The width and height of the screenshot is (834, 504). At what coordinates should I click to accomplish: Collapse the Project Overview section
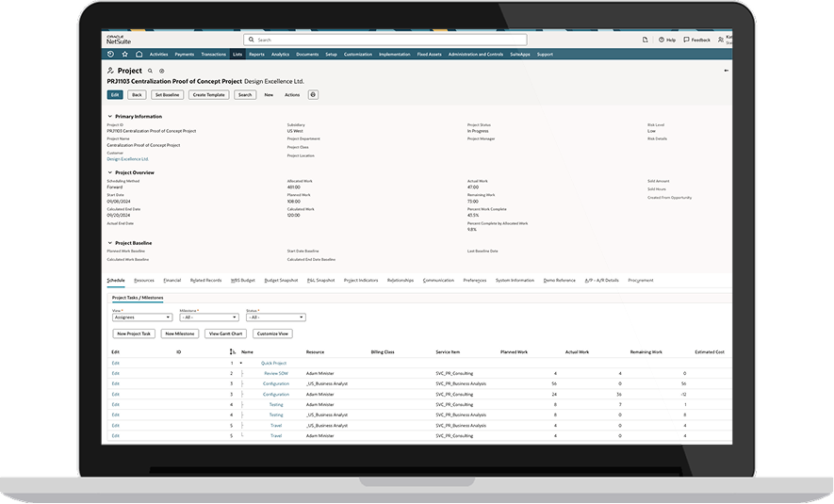point(109,172)
